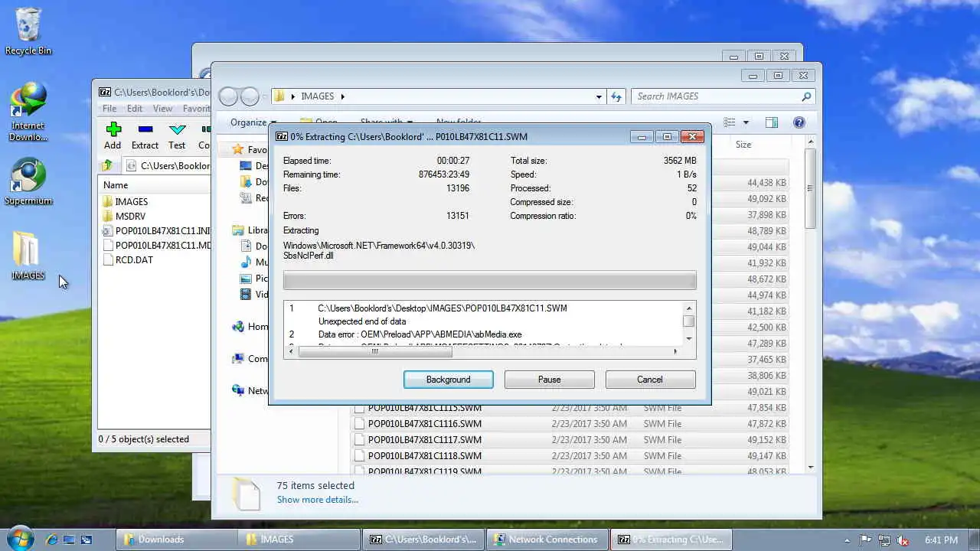
Task: Click the Size column header in Explorer
Action: coord(743,145)
